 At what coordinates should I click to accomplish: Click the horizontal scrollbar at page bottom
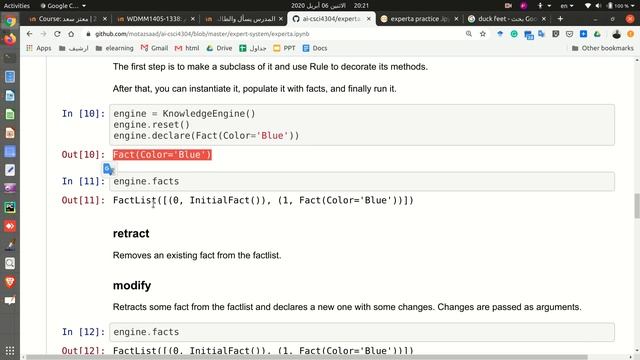(x=306, y=357)
